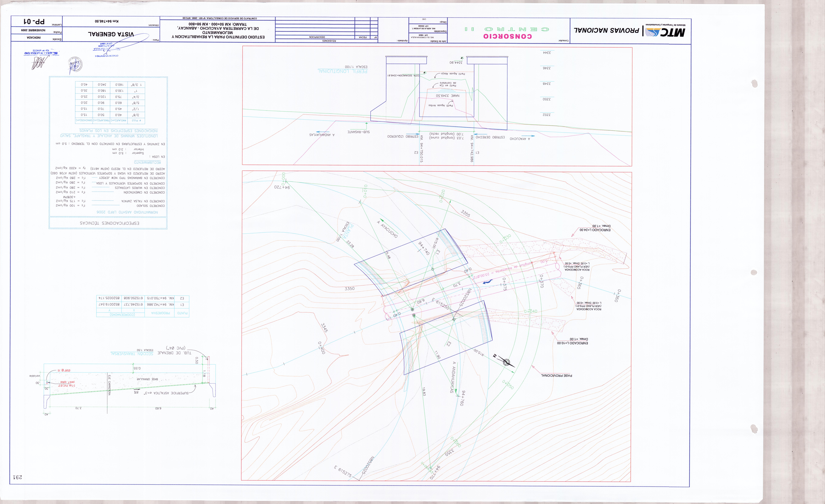Click the 'ANCLAJE(cm)' column header

(x=119, y=121)
